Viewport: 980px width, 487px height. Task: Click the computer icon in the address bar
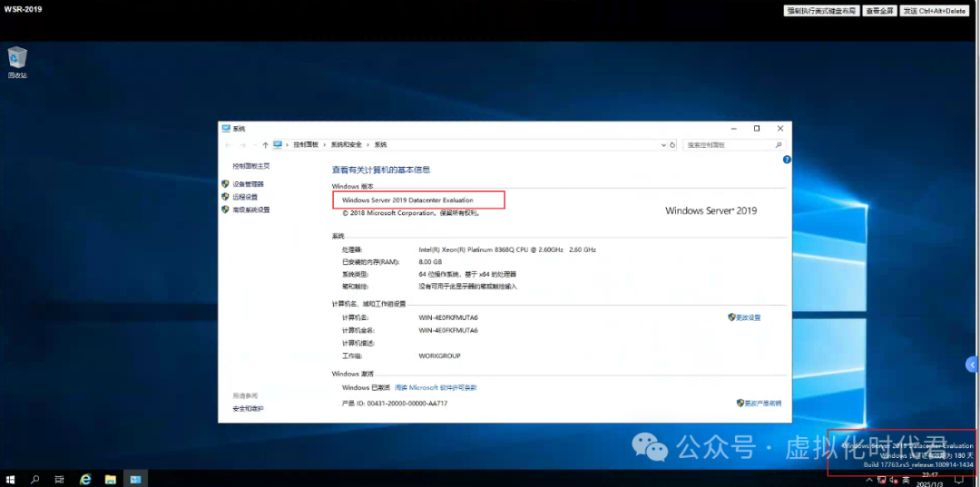(278, 144)
